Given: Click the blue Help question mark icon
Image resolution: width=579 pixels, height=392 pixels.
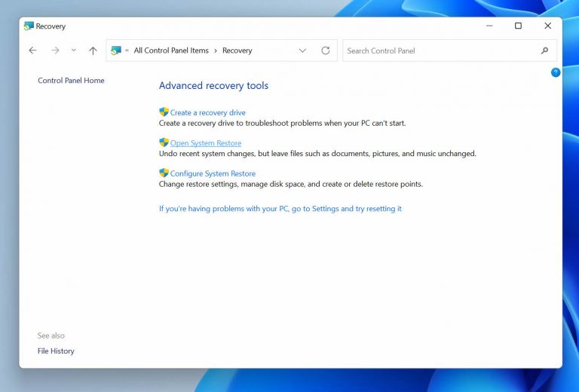Looking at the screenshot, I should tap(556, 72).
